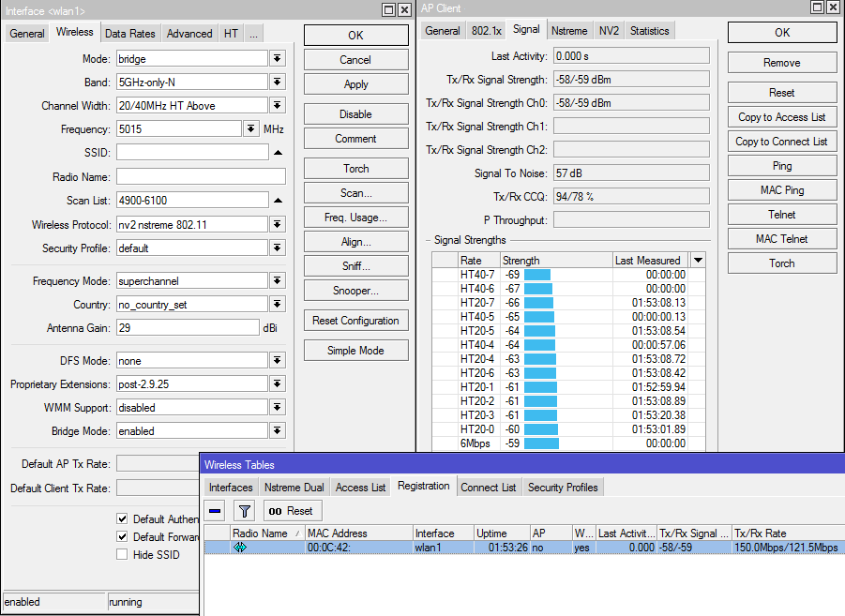
Task: Launch the Snooper tool
Action: point(355,290)
